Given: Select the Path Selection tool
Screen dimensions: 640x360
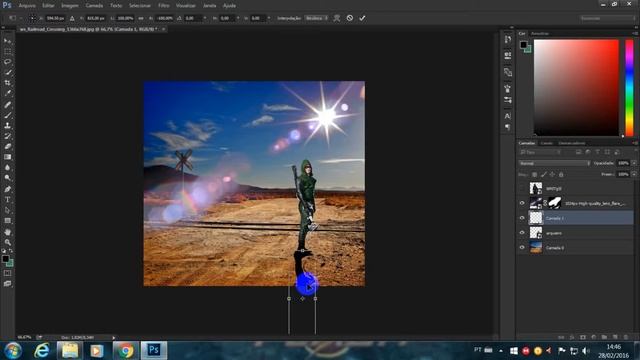Looking at the screenshot, I should (x=7, y=210).
